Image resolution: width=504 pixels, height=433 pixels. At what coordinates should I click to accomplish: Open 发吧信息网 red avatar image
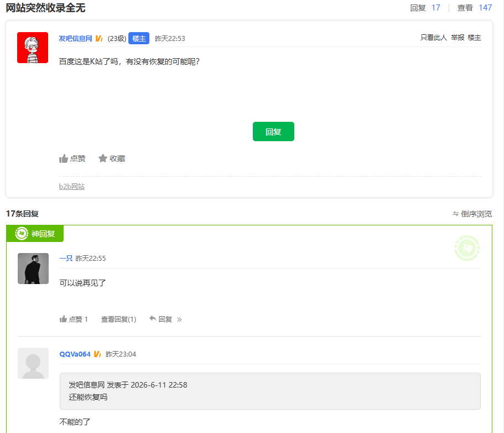33,48
